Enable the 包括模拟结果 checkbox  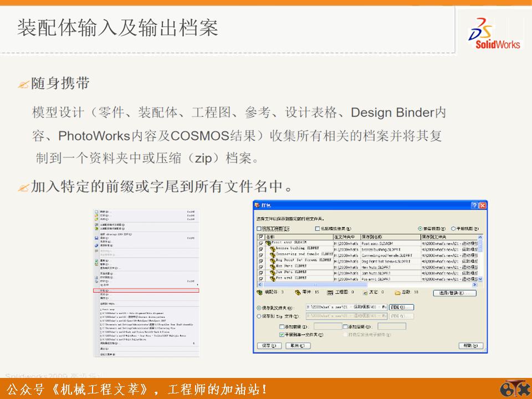pos(316,229)
